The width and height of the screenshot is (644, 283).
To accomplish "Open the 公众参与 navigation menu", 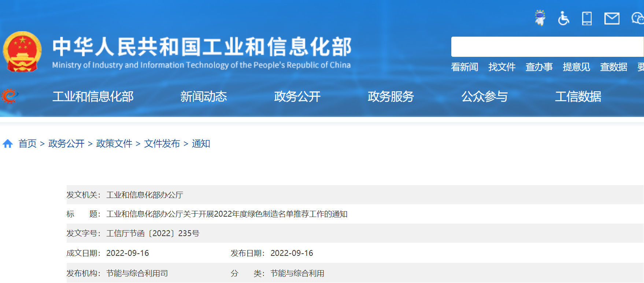I will click(485, 96).
